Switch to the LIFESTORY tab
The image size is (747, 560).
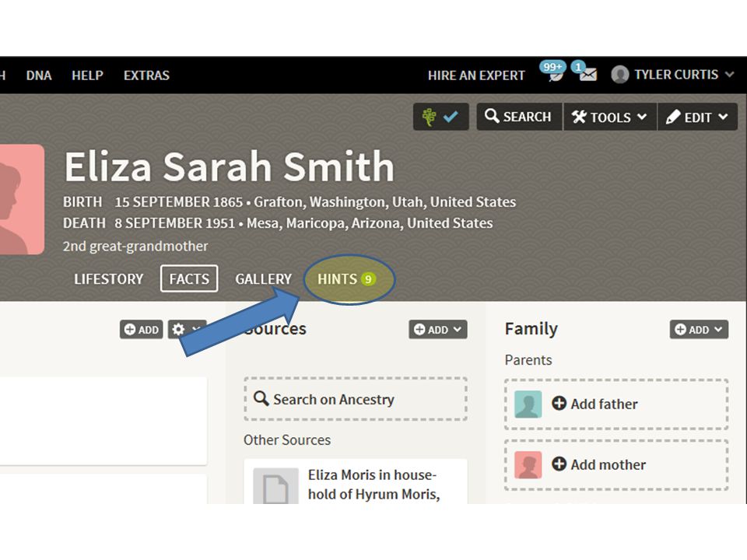tap(109, 279)
